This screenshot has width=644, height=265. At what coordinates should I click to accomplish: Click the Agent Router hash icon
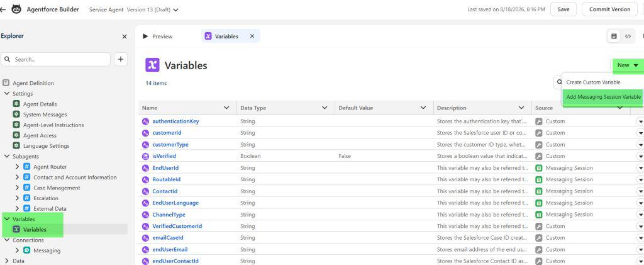click(26, 166)
